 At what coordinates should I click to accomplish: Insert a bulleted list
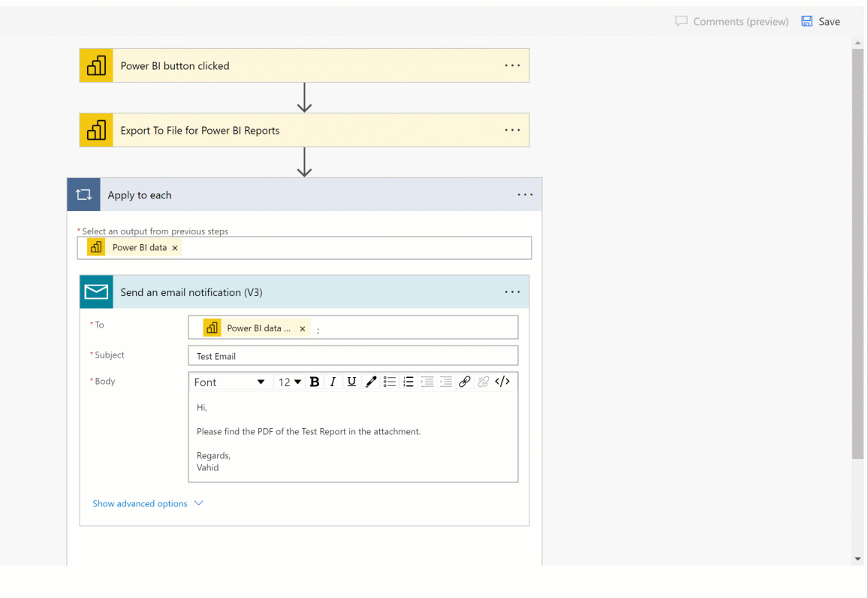(x=390, y=382)
